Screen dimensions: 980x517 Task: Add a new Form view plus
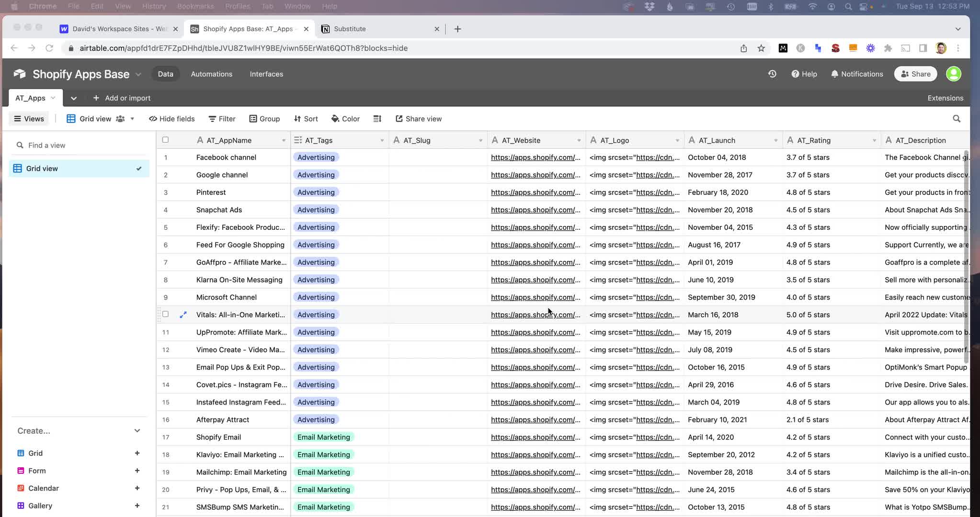pyautogui.click(x=137, y=471)
